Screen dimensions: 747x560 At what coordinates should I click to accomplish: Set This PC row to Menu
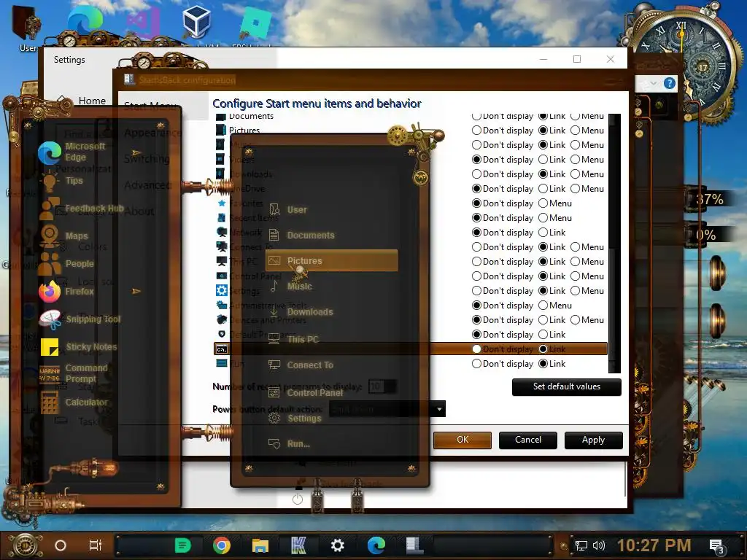576,262
